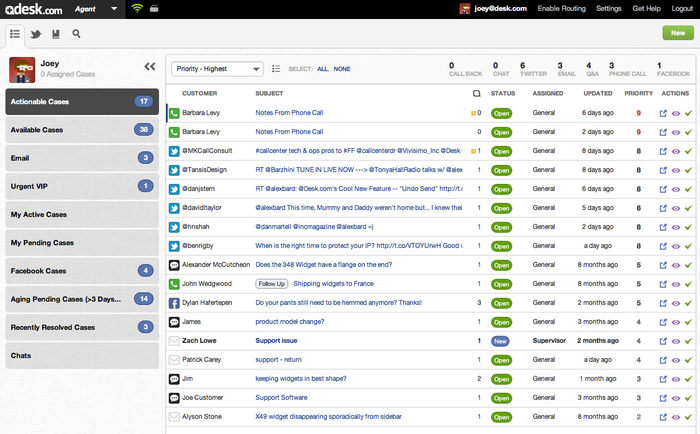The width and height of the screenshot is (700, 434).
Task: Open search with the magnifying glass icon
Action: [x=77, y=34]
